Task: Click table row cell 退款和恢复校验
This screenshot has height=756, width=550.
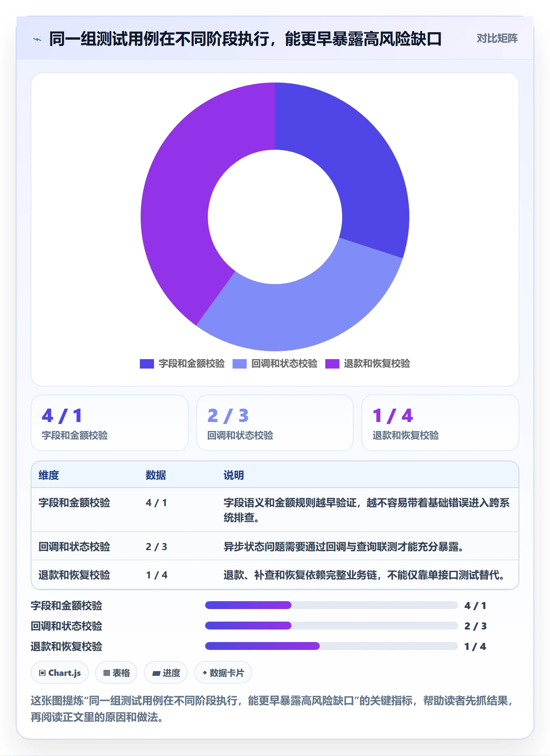Action: [x=74, y=575]
